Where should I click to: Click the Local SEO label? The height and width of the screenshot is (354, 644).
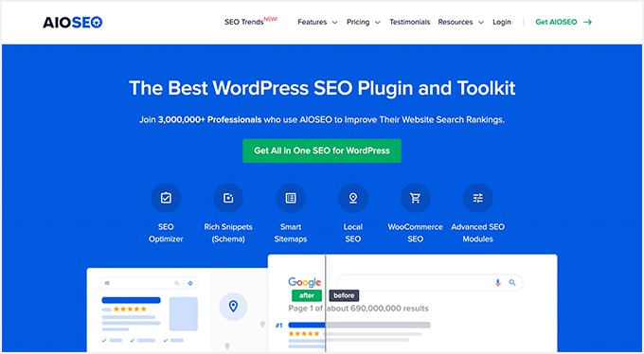pos(353,233)
